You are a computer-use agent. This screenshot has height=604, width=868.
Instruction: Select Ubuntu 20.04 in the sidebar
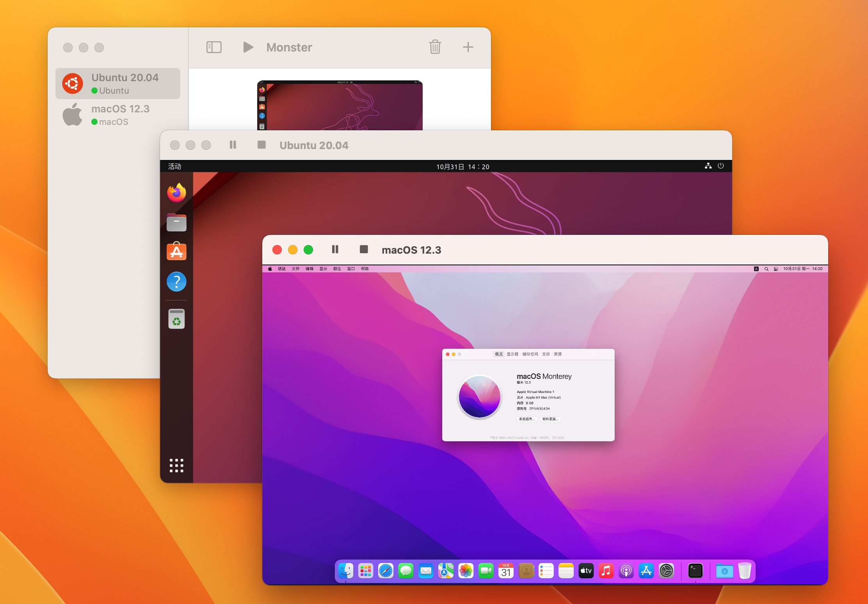118,83
